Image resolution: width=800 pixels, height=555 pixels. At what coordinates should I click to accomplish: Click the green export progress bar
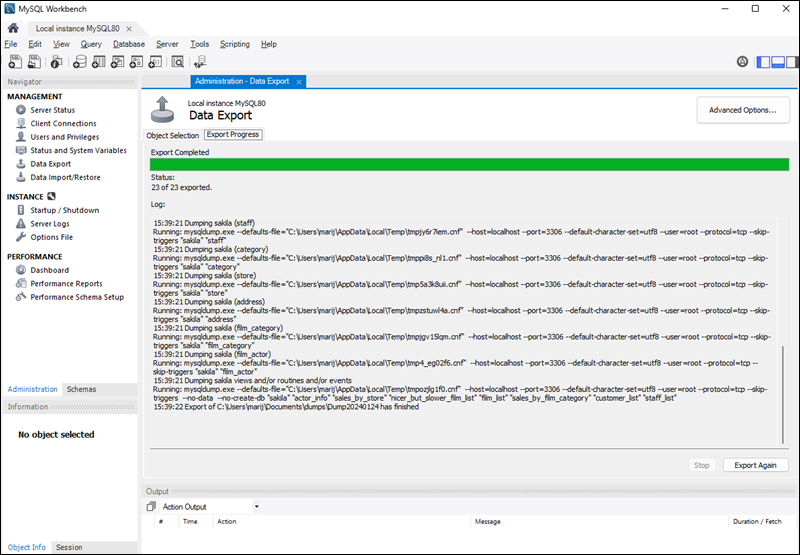click(469, 164)
